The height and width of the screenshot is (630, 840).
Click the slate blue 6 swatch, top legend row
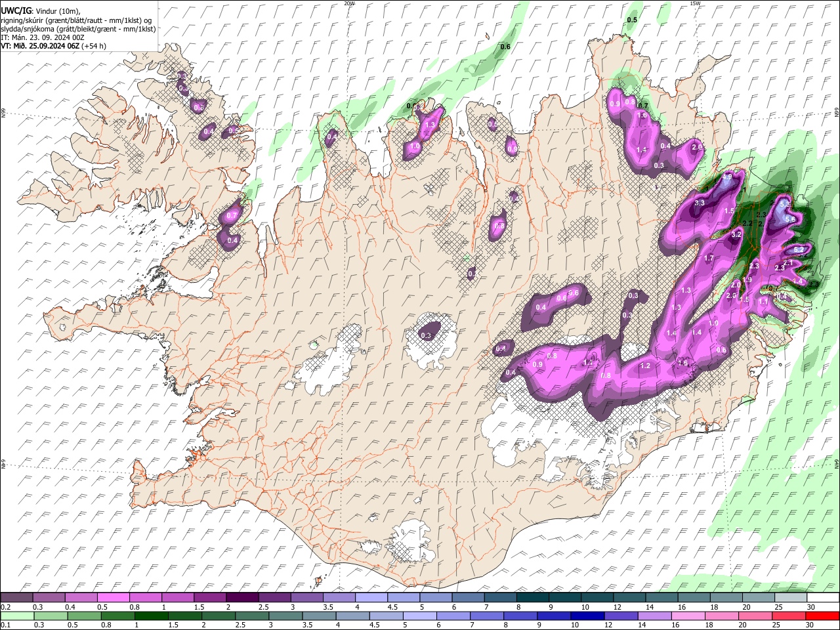click(467, 597)
